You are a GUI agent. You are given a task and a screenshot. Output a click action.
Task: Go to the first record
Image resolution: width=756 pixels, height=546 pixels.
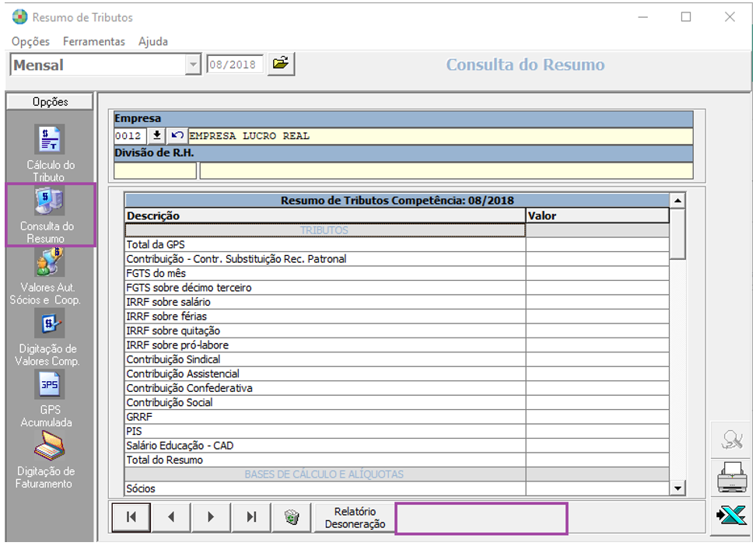click(131, 517)
